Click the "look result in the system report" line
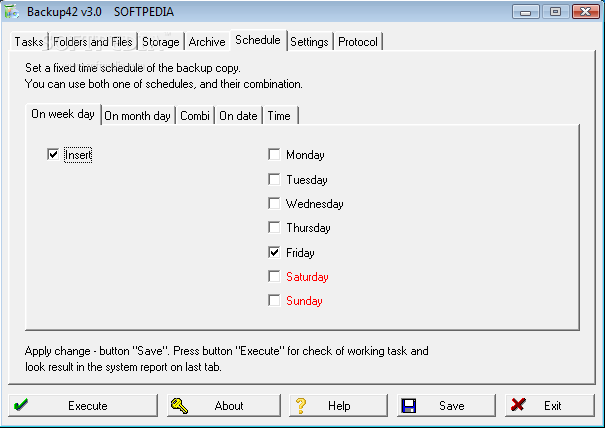This screenshot has width=605, height=428. pos(123,367)
